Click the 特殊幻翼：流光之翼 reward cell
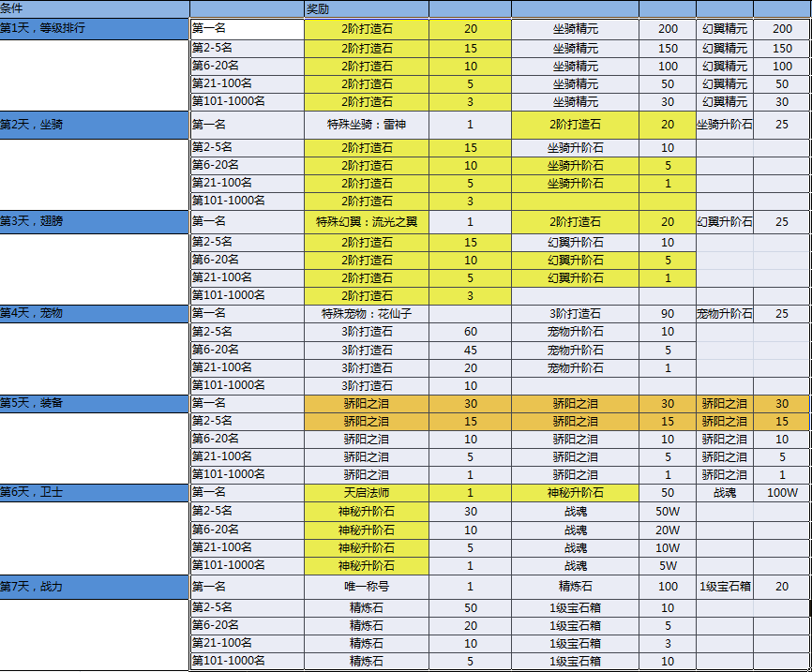 pyautogui.click(x=366, y=222)
